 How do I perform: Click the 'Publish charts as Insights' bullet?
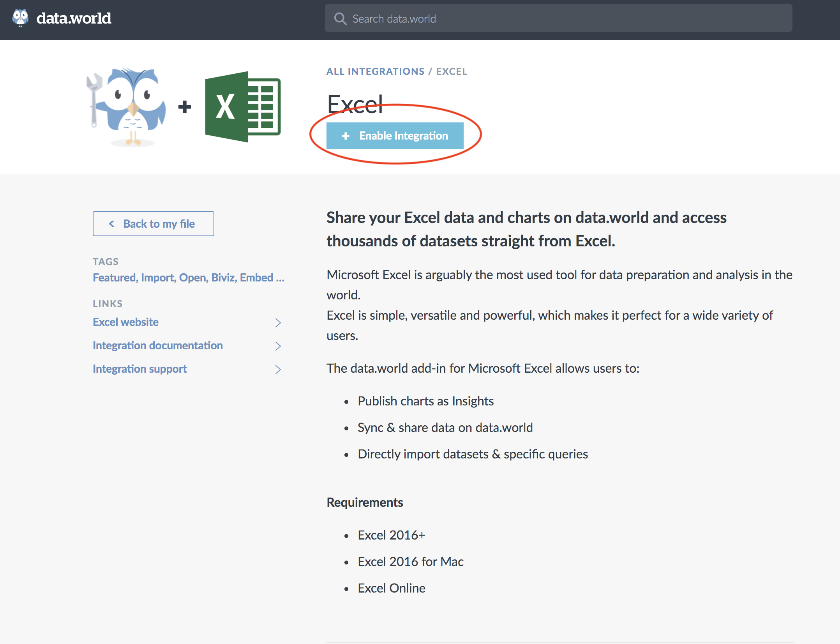point(425,401)
